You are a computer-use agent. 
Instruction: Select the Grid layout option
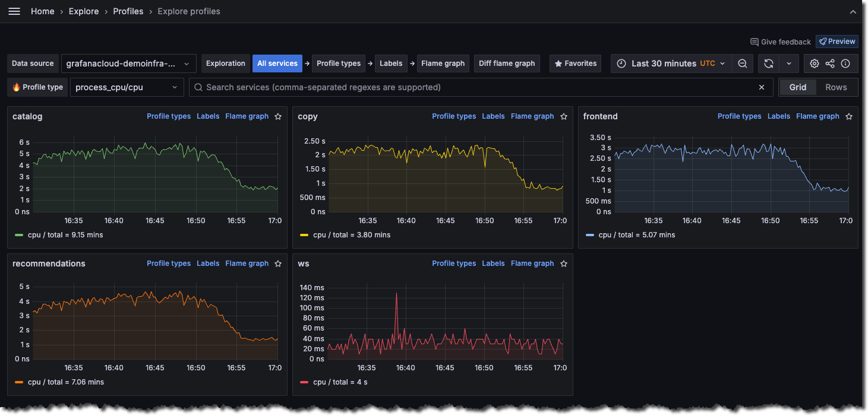797,87
